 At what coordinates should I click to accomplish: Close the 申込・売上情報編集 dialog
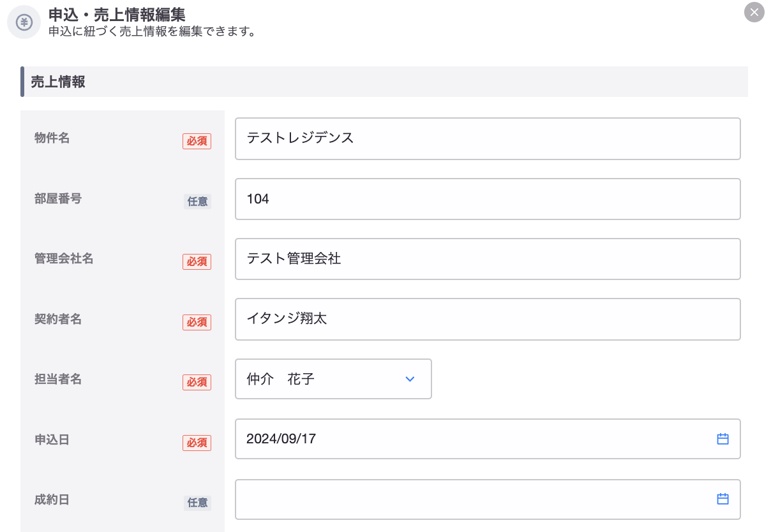[x=754, y=12]
